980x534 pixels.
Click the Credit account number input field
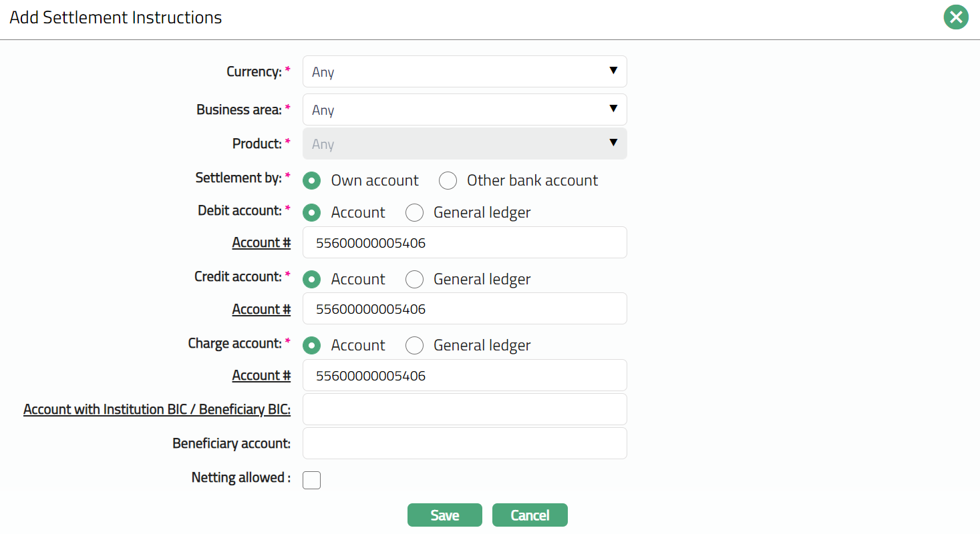[x=464, y=308]
